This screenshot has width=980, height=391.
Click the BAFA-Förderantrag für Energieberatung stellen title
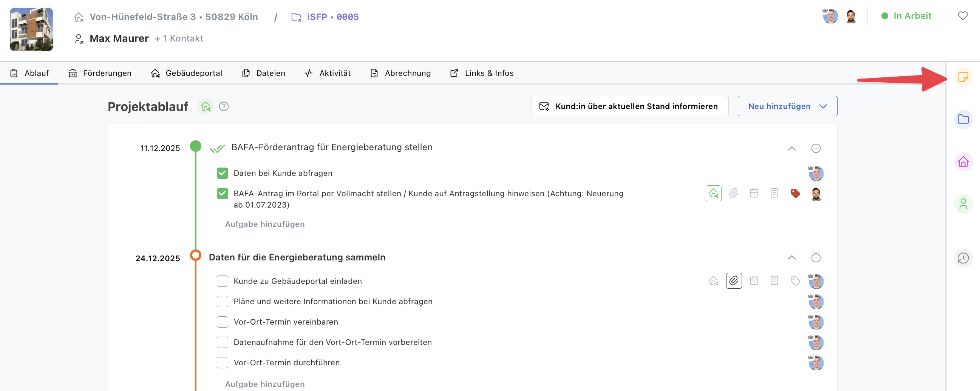point(332,147)
